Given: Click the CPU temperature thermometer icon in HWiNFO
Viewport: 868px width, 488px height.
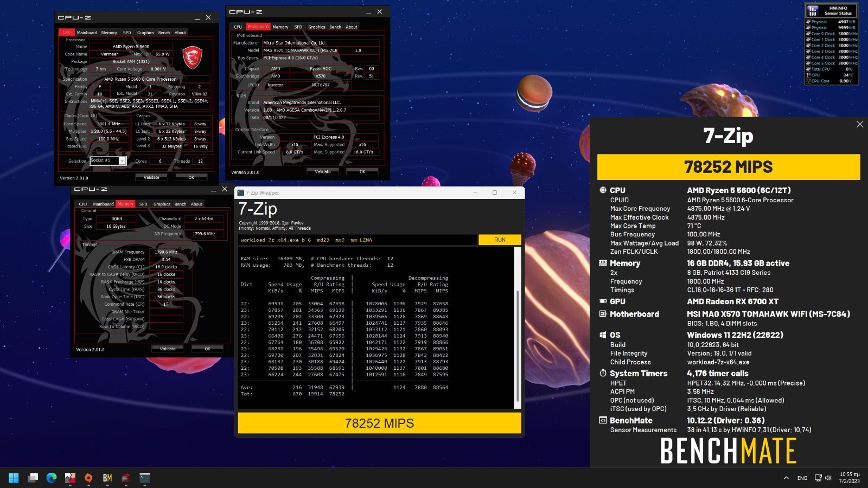Looking at the screenshot, I should coord(808,75).
